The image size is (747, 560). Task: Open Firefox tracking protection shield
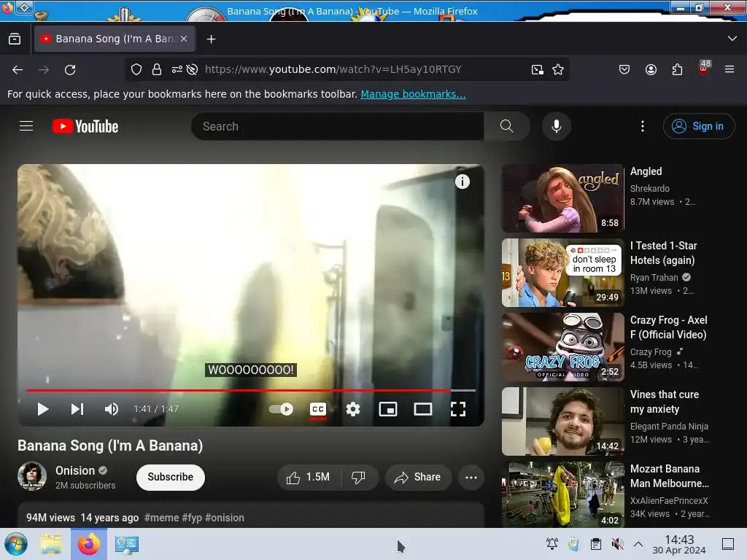[136, 69]
